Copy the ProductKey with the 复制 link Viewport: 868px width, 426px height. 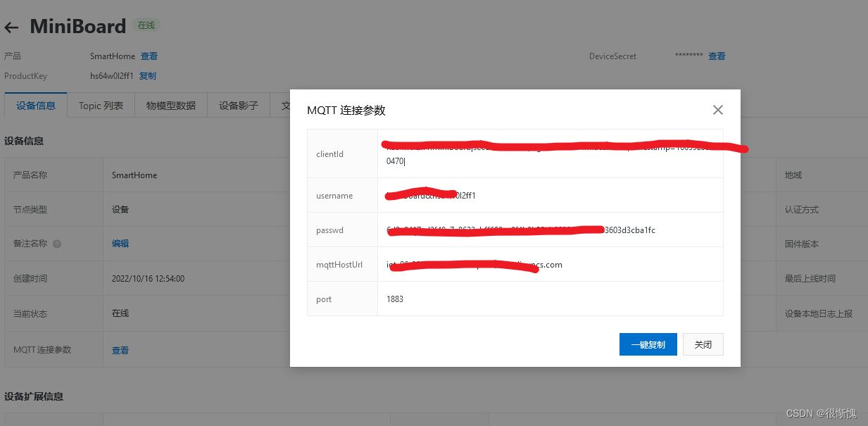tap(147, 75)
